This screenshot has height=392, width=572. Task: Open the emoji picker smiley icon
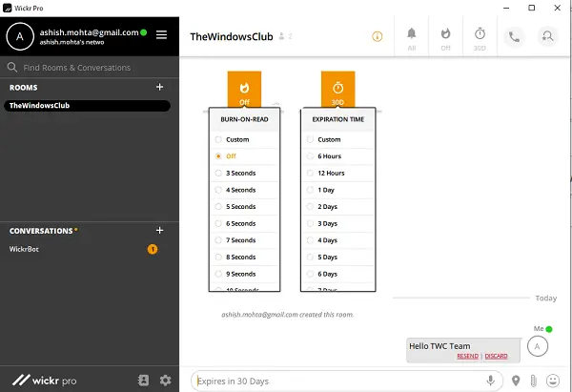pyautogui.click(x=553, y=381)
